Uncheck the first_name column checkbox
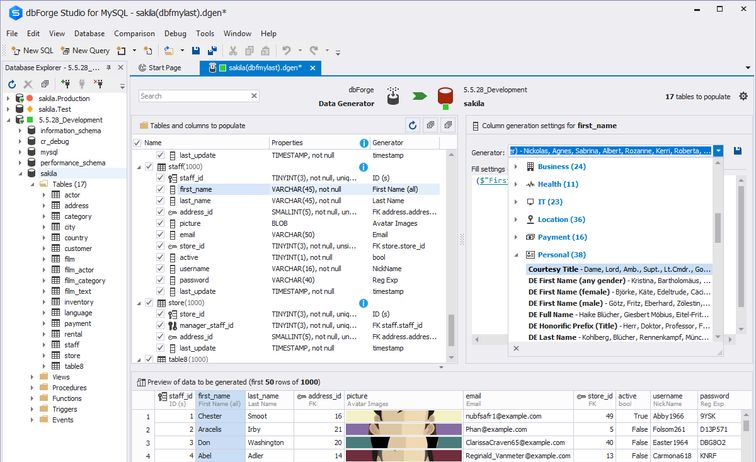 (160, 189)
